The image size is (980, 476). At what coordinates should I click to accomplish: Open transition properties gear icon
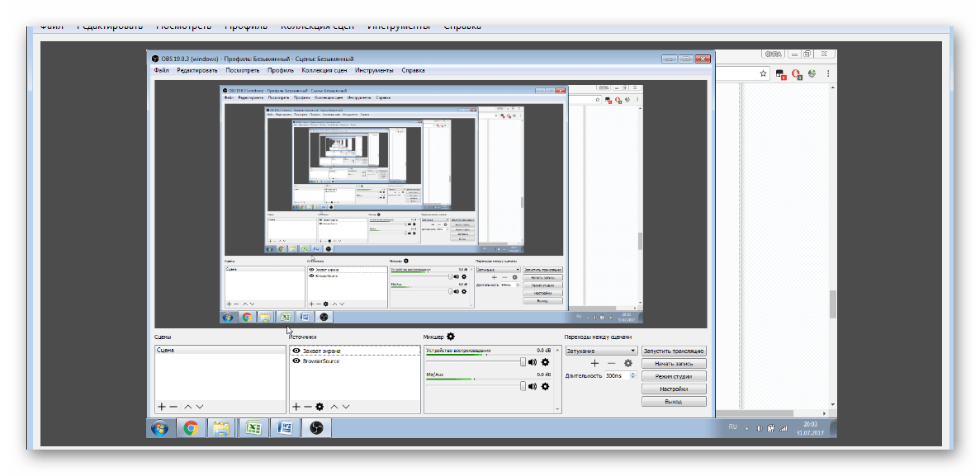(627, 363)
